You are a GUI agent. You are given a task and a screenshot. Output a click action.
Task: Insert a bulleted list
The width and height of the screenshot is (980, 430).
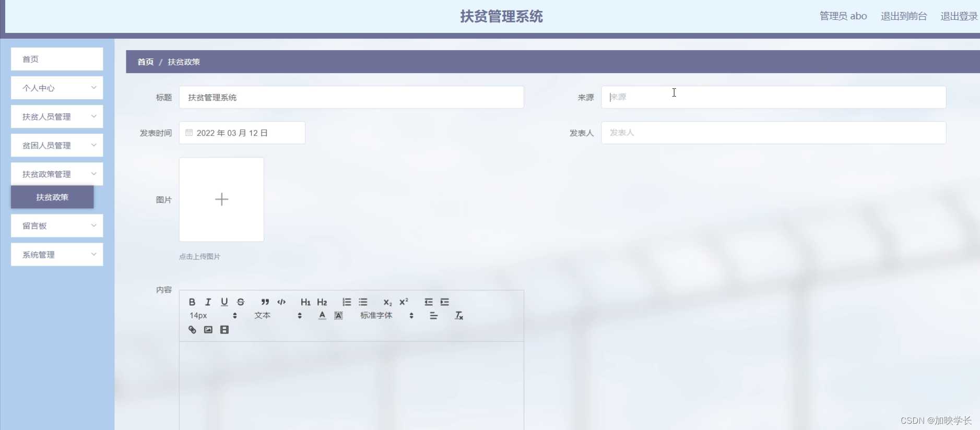click(x=363, y=302)
